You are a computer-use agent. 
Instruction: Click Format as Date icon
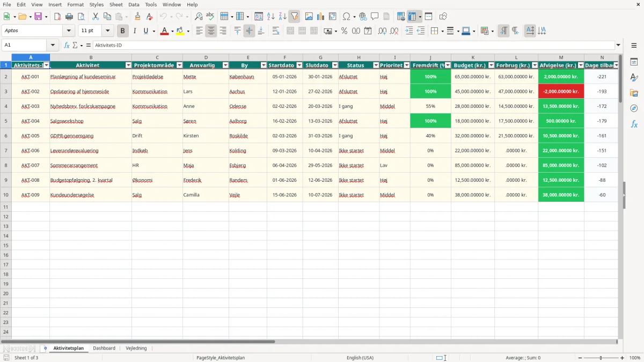click(x=368, y=31)
